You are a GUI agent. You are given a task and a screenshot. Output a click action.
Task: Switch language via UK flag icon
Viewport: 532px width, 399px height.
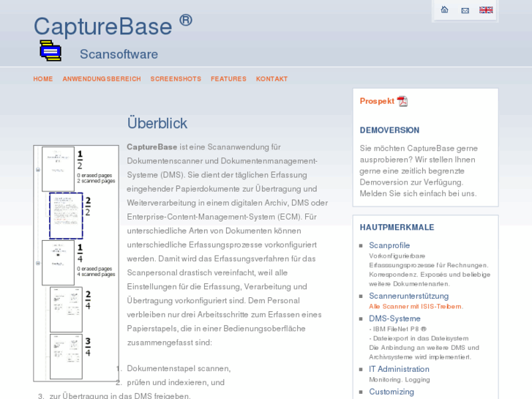486,10
